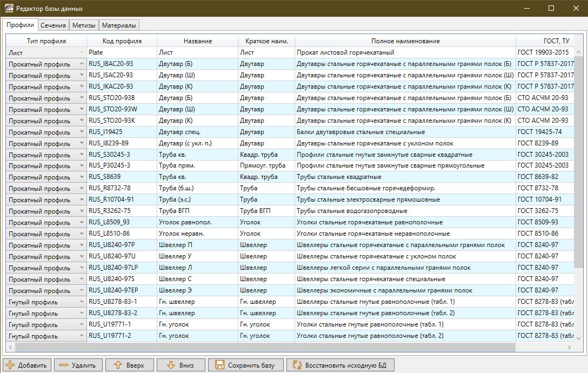Image resolution: width=588 pixels, height=373 pixels.
Task: Open the Метизы tab
Action: tap(84, 25)
